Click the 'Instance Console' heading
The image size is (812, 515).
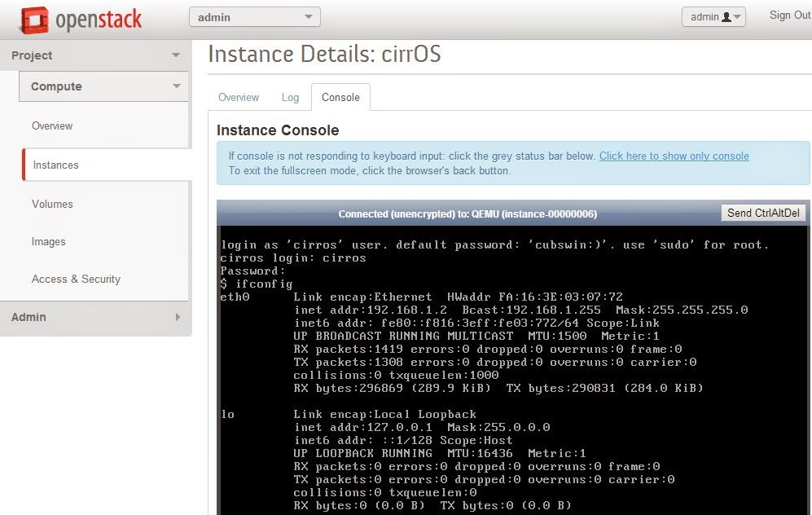[x=278, y=130]
